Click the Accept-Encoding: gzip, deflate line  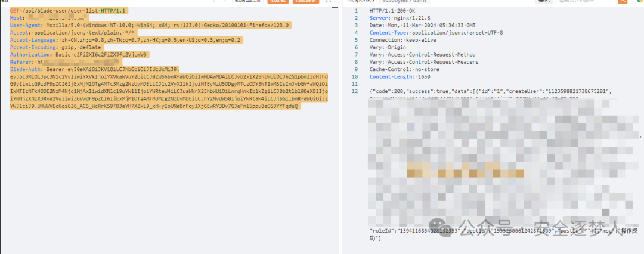pyautogui.click(x=55, y=47)
